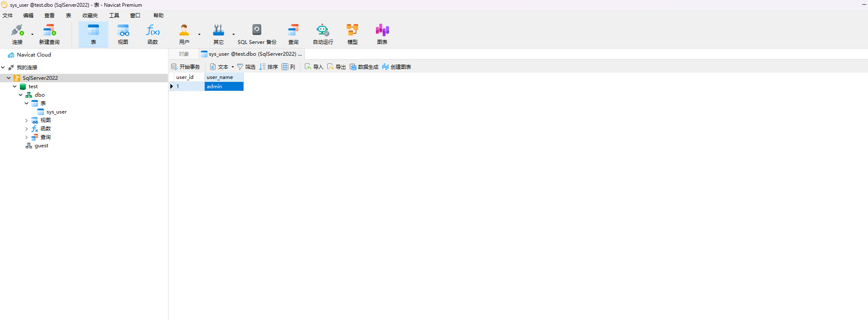Click Create Chart (创建图表)

(397, 67)
